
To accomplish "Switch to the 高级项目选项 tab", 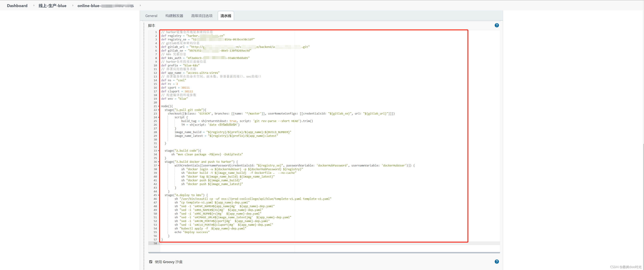I will pos(202,16).
